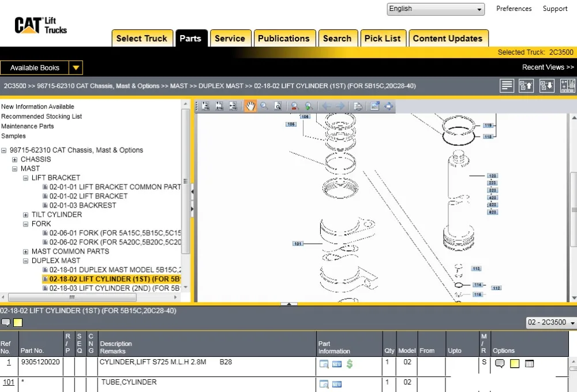Click the Preferences link
The image size is (577, 392).
coord(514,9)
